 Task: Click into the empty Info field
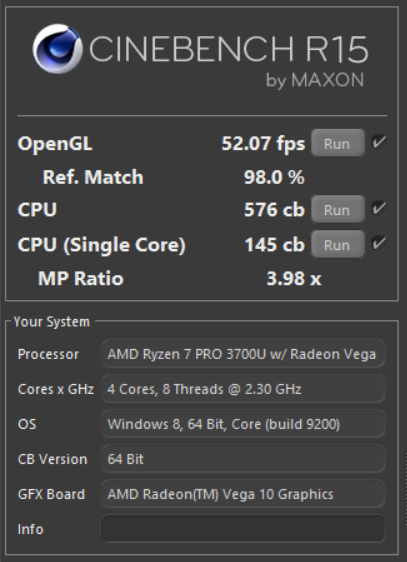point(243,529)
